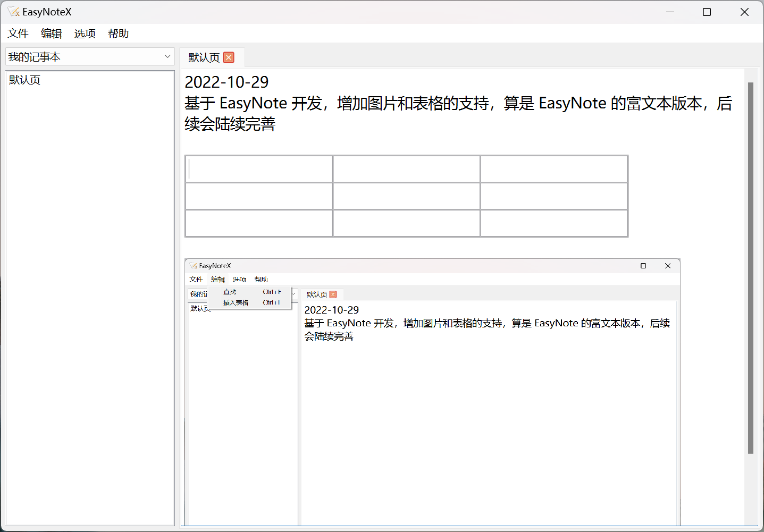Click the center cell of the table
This screenshot has width=764, height=532.
pos(406,196)
